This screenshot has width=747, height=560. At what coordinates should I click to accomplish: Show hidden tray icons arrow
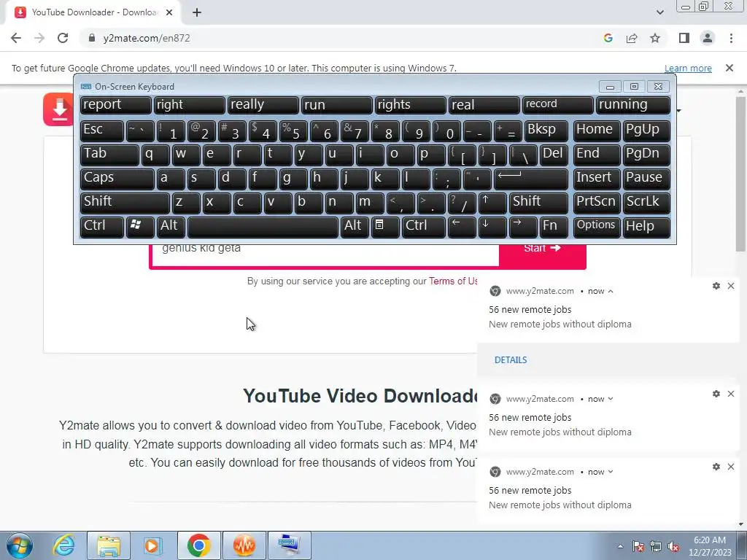pos(620,546)
